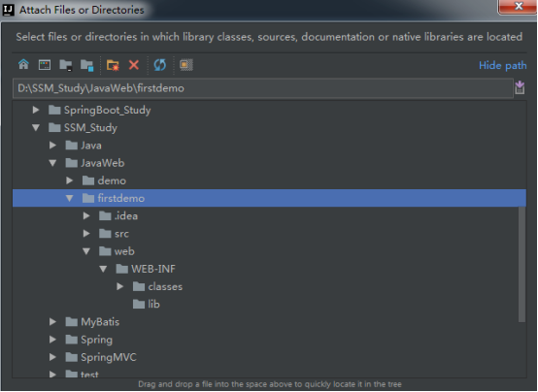Go to the home directory icon
Viewport: 538px width, 392px height.
(23, 64)
